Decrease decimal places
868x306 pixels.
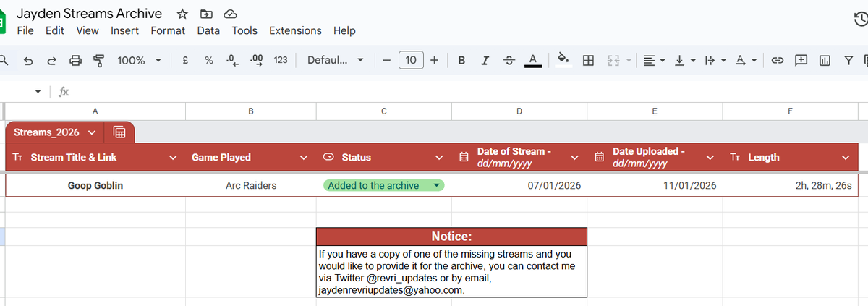point(232,61)
